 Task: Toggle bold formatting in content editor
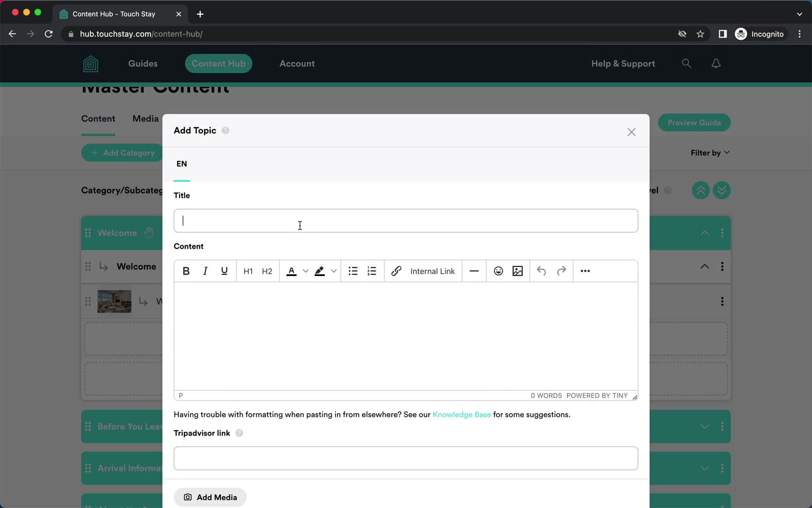(186, 271)
